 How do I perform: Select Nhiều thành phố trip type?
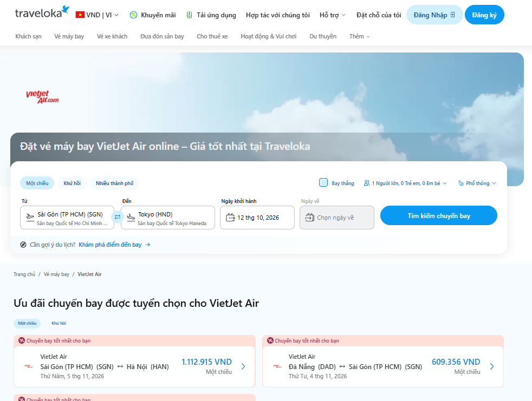pyautogui.click(x=115, y=183)
